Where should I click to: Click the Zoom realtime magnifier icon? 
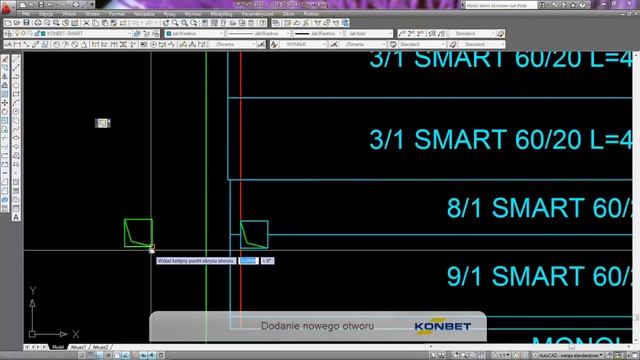click(x=175, y=23)
